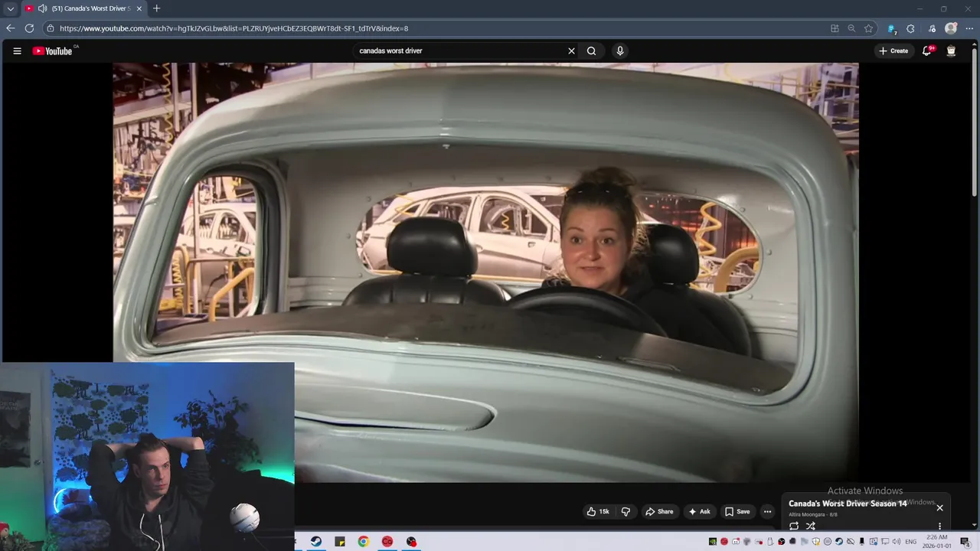The height and width of the screenshot is (551, 980).
Task: Like the video with thumbs up
Action: 598,512
